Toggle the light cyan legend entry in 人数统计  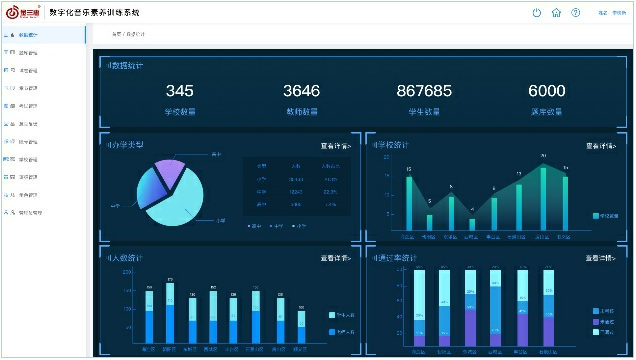(x=342, y=315)
